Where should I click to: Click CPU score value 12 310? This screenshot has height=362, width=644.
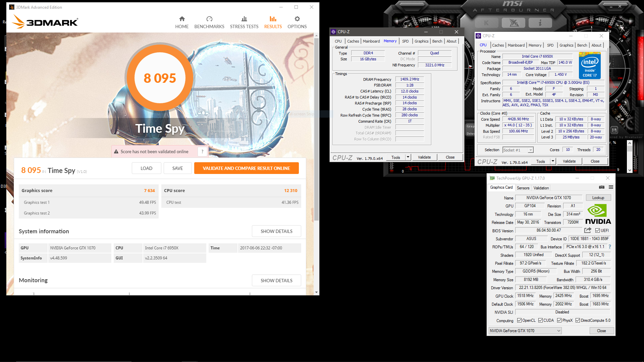point(290,190)
